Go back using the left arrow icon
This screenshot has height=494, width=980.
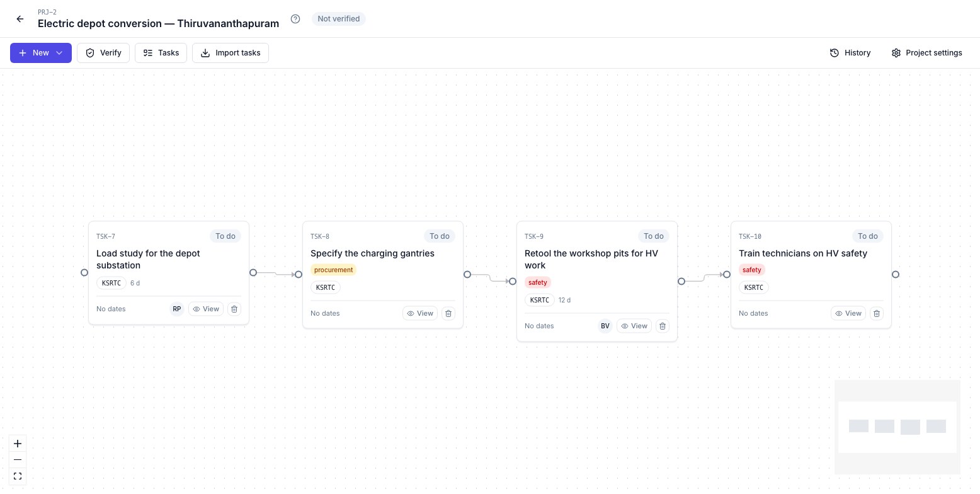(x=20, y=19)
